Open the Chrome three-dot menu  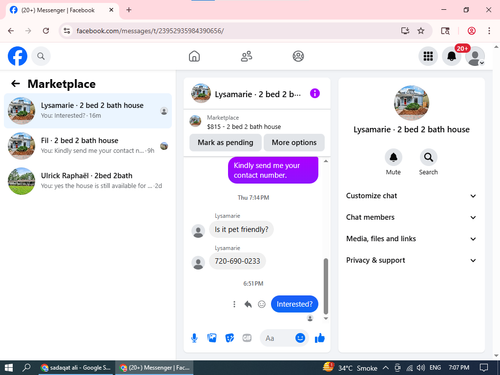pos(489,31)
